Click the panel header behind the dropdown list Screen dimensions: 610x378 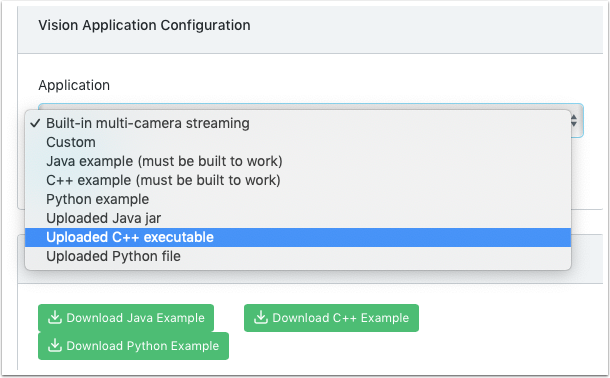click(587, 259)
